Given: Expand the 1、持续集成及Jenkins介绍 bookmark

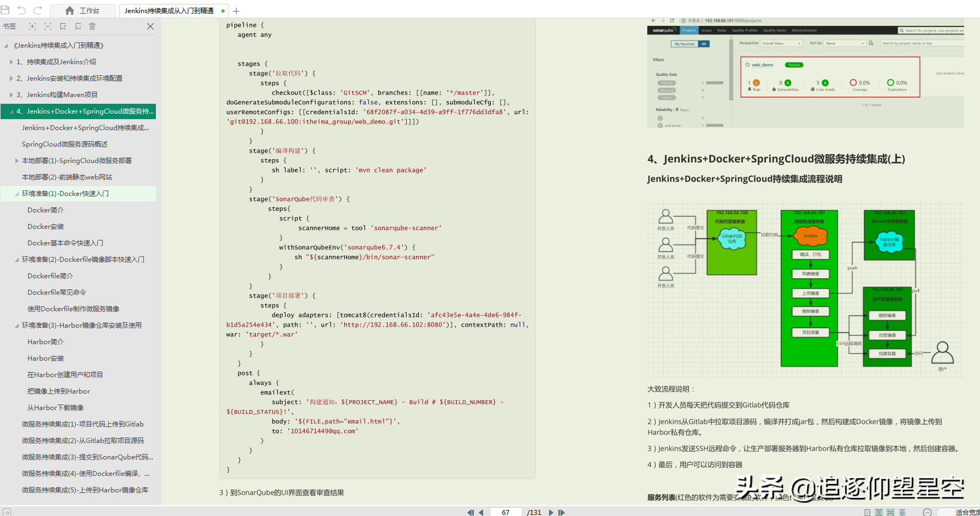Looking at the screenshot, I should 12,62.
